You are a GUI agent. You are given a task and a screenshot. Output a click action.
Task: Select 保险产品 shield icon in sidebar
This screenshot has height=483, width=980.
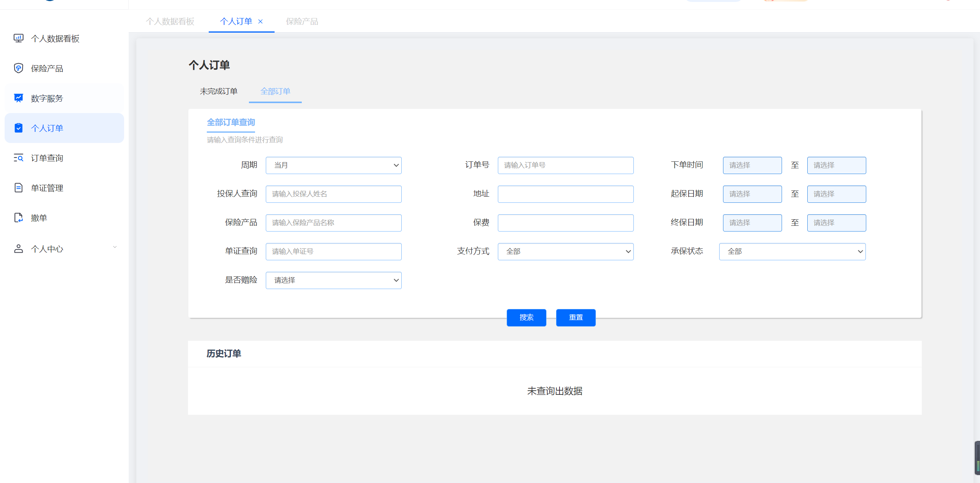coord(18,68)
